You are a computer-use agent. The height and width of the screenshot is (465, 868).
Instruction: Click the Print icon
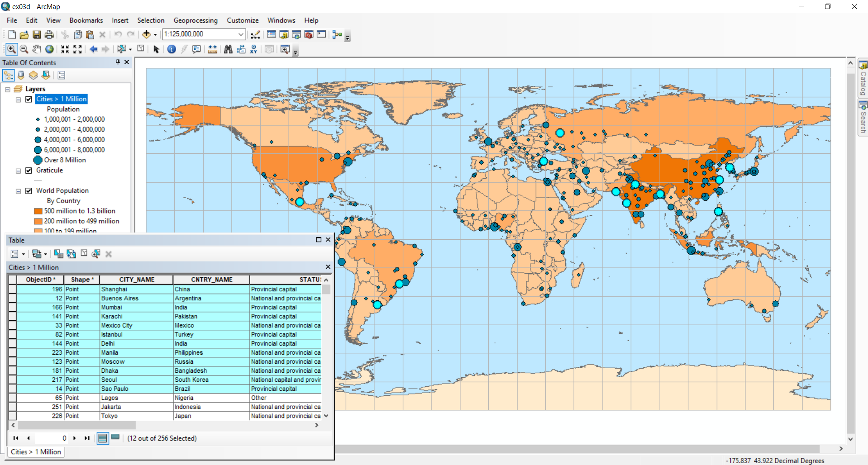tap(49, 34)
